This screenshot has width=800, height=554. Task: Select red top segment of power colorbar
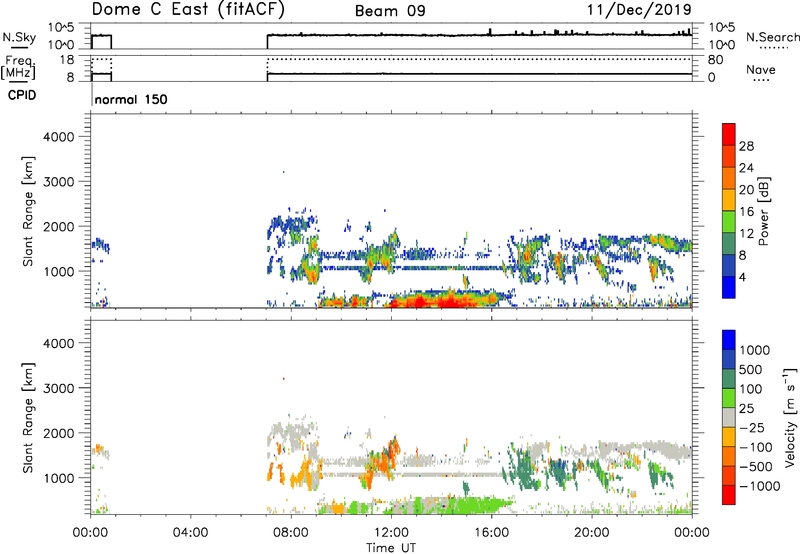tap(729, 134)
